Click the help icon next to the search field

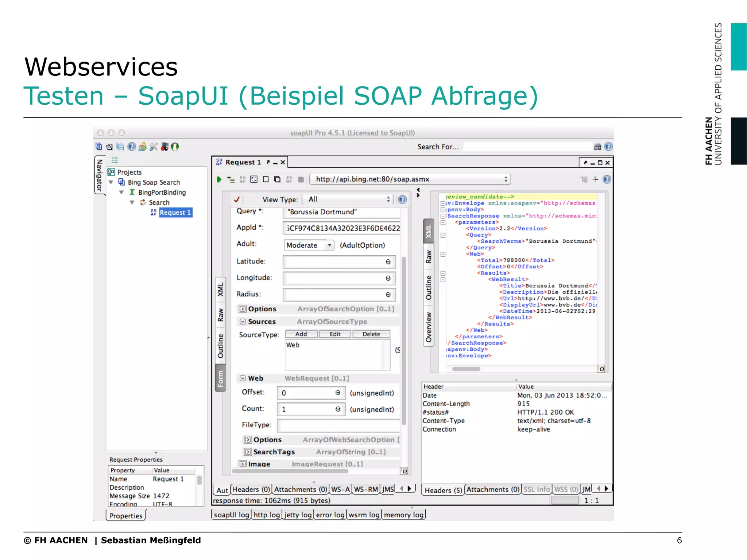[x=608, y=147]
